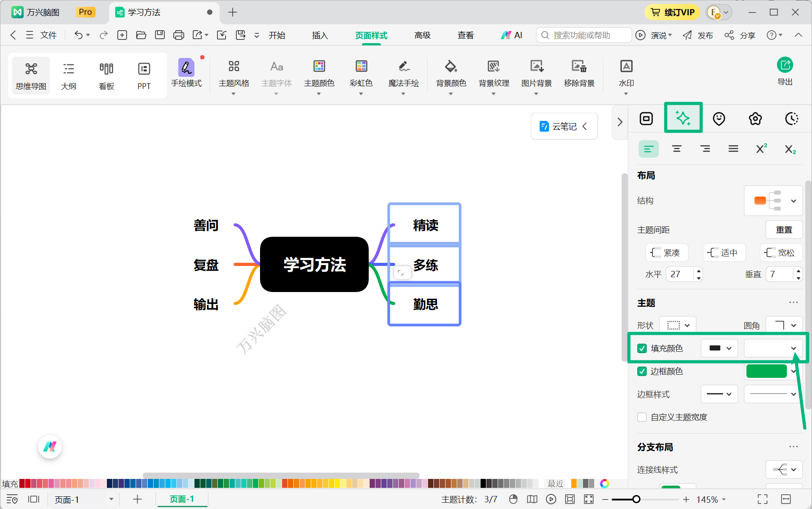Viewport: 812px width, 509px height.
Task: Open theme color (主题颜色) dropdown
Action: coord(319,76)
